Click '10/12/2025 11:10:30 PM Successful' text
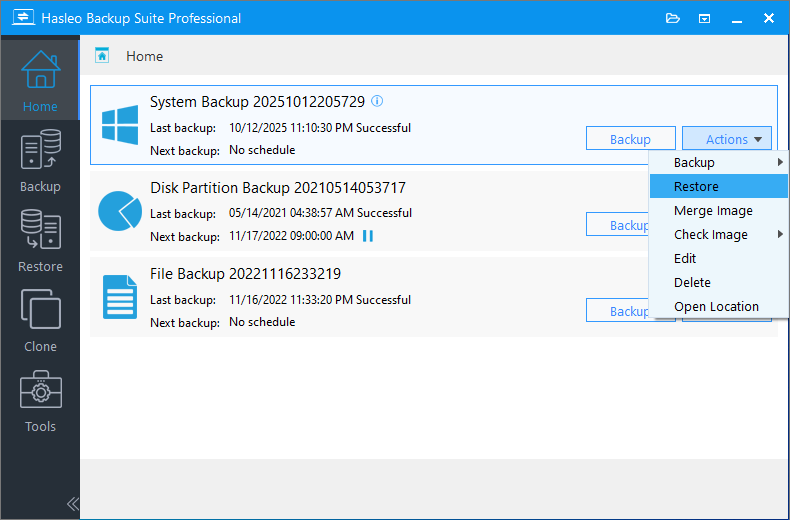The image size is (790, 520). pos(320,128)
